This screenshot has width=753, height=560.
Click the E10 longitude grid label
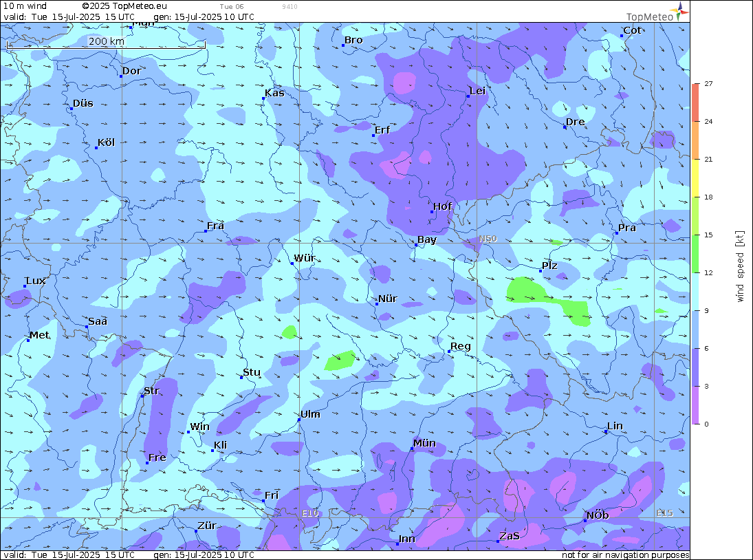(310, 513)
